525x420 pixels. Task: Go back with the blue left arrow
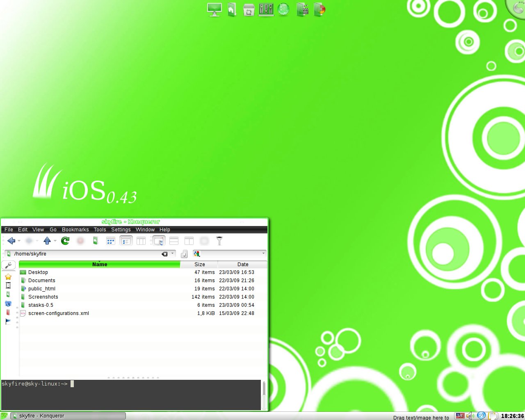11,241
